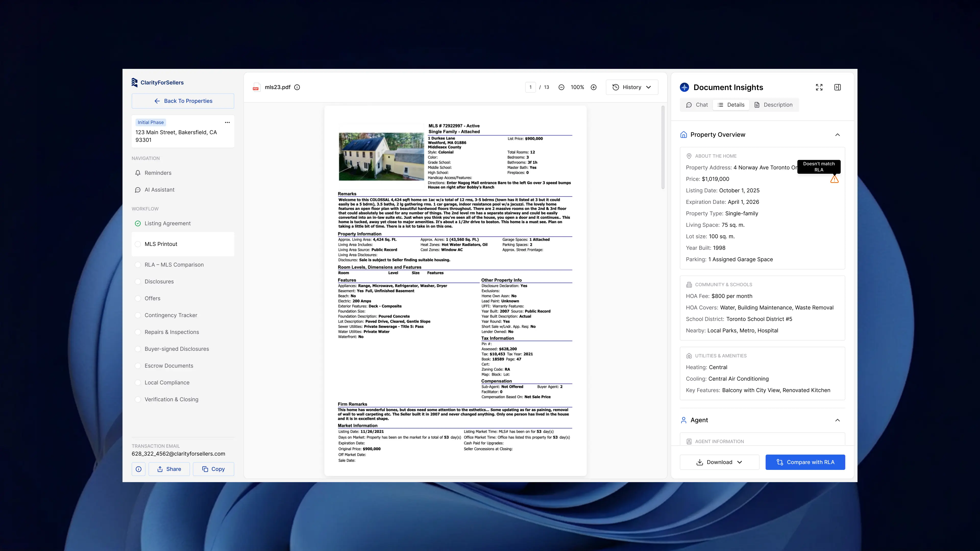Zoom out with the minus icon
This screenshot has width=980, height=551.
561,87
